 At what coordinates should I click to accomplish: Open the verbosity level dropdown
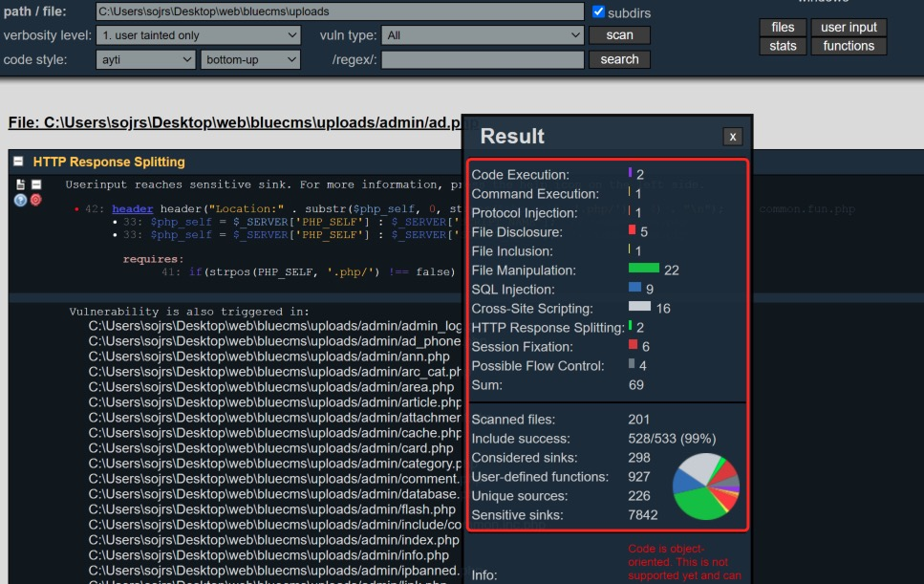(x=198, y=35)
